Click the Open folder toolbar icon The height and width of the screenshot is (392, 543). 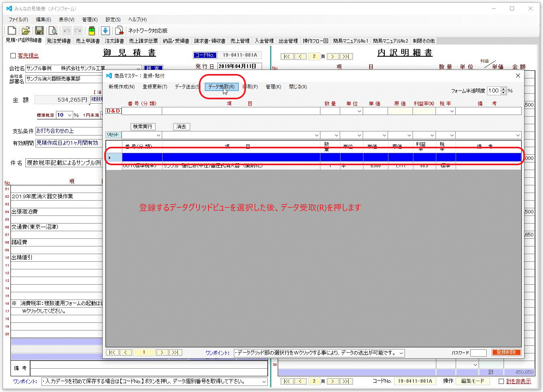click(x=26, y=31)
